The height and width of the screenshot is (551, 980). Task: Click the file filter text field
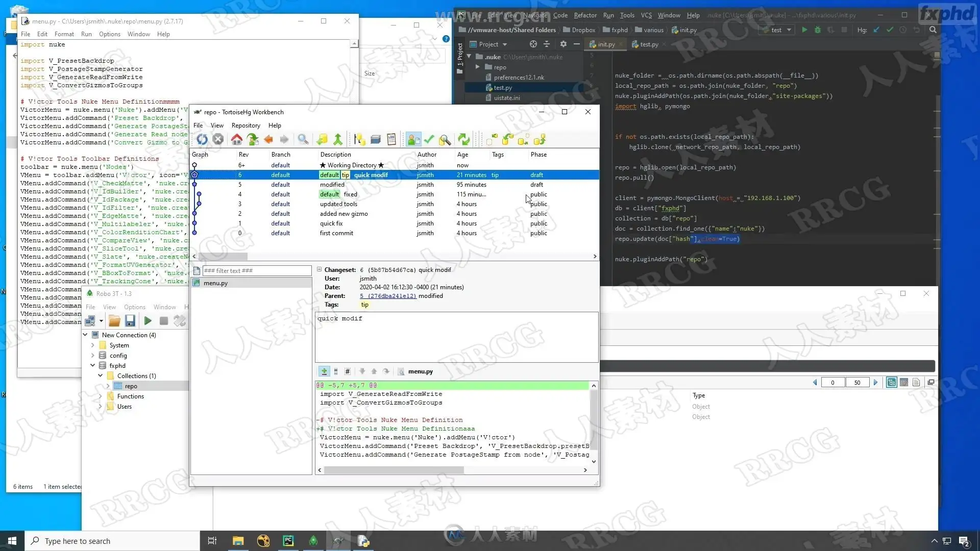[256, 271]
